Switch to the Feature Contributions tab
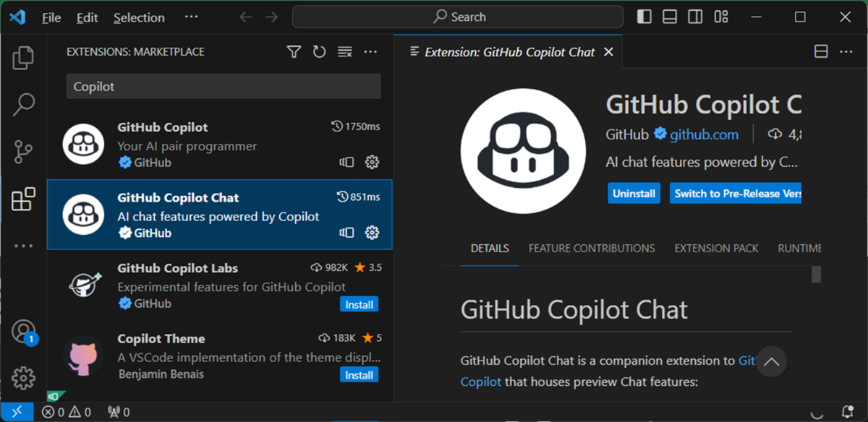 click(x=592, y=248)
